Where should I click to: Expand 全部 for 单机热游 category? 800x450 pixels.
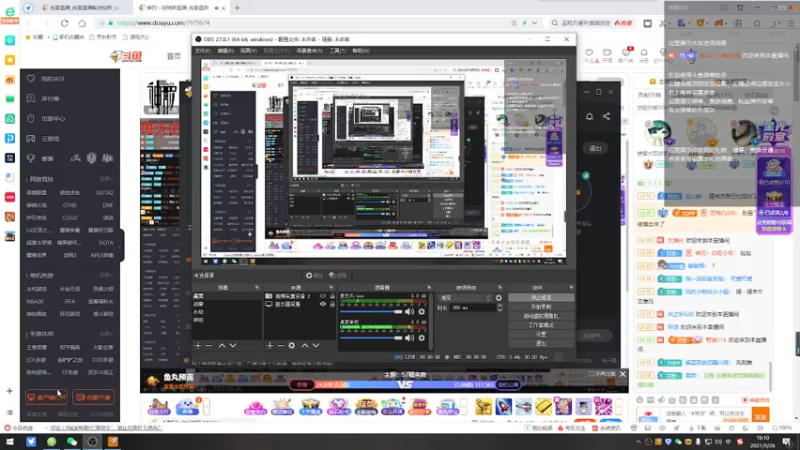(106, 276)
